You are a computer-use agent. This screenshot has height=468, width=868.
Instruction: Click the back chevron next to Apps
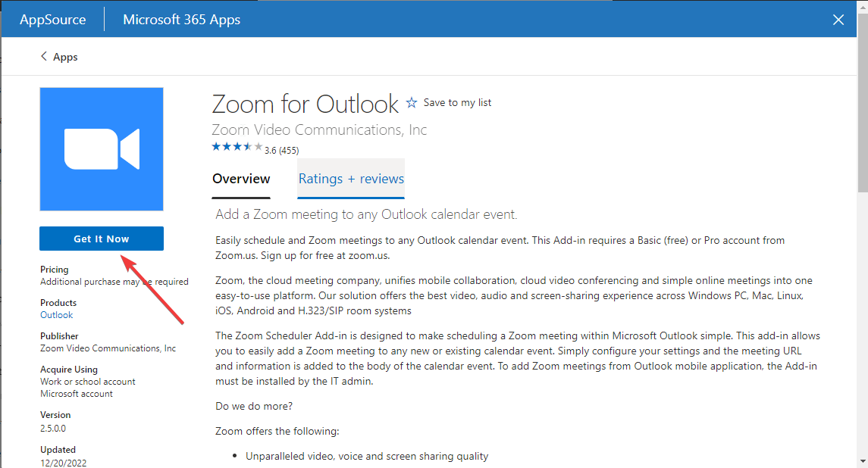[x=44, y=57]
